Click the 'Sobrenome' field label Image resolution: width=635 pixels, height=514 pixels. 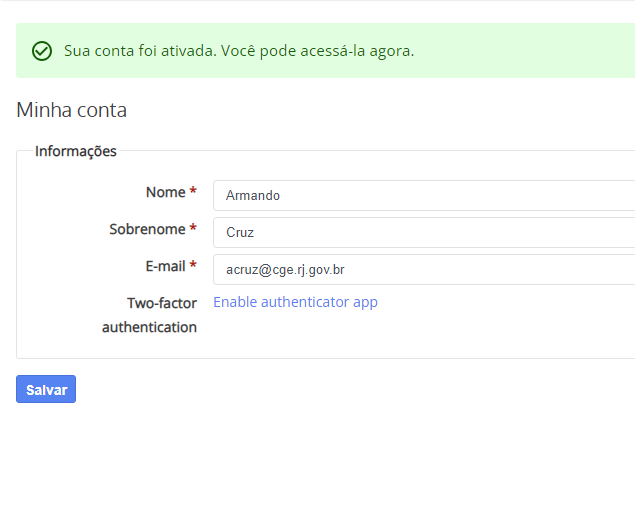point(147,229)
